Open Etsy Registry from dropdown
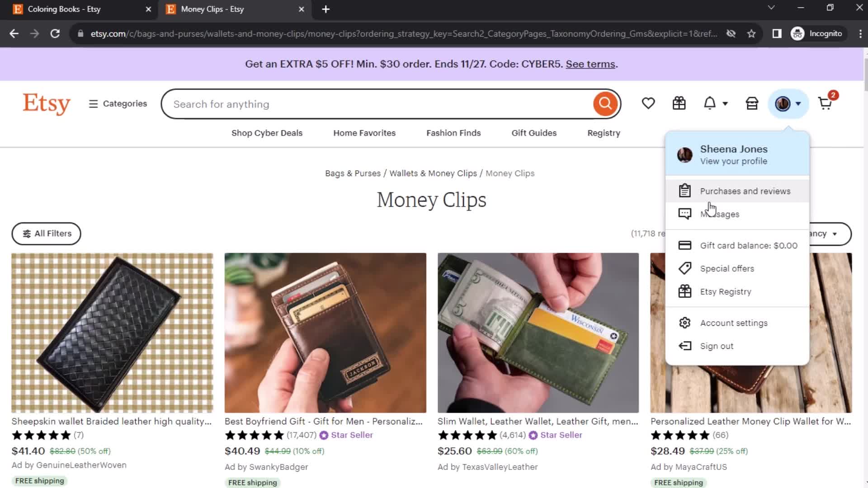Viewport: 868px width, 488px height. point(726,291)
